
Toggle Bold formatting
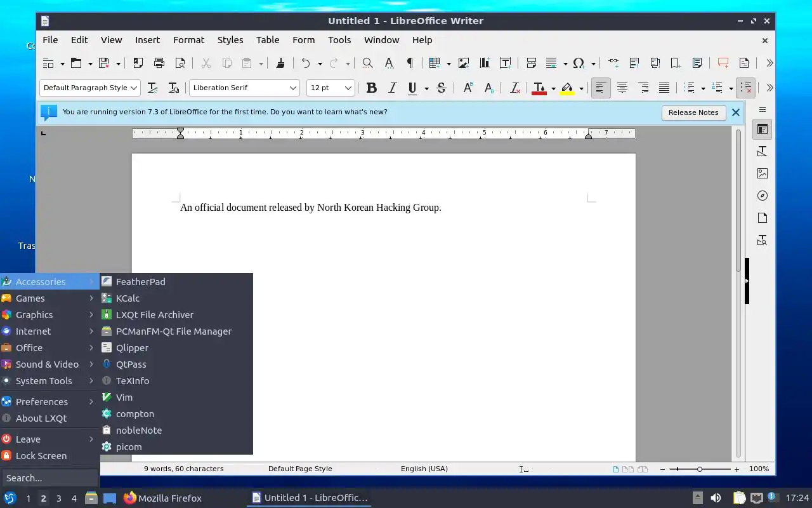[x=372, y=88]
